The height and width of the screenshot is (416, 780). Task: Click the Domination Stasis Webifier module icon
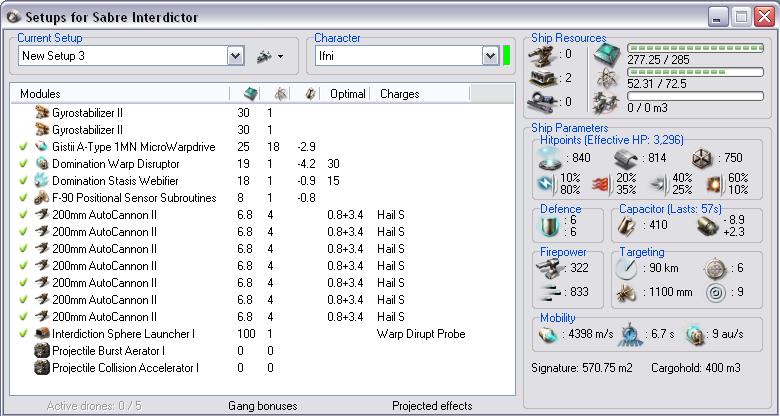pyautogui.click(x=41, y=181)
